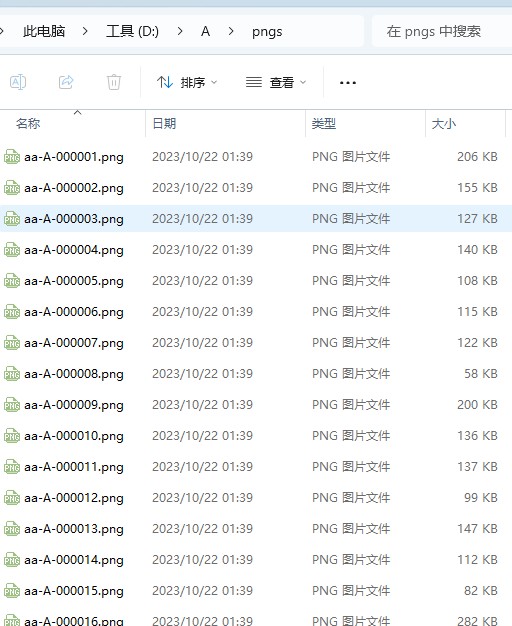Navigate to 此电脑 in address bar
Image resolution: width=512 pixels, height=626 pixels.
click(x=44, y=31)
